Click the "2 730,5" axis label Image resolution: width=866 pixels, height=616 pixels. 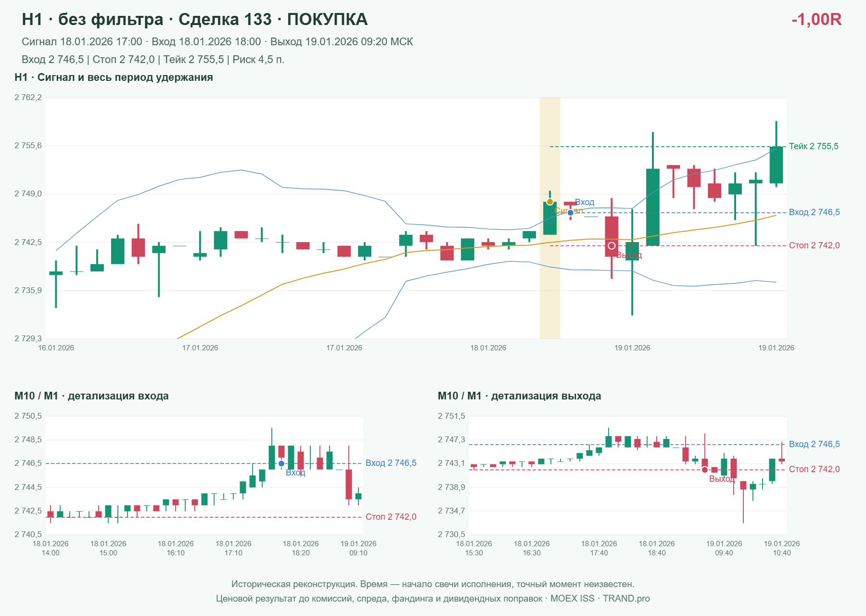tap(452, 535)
